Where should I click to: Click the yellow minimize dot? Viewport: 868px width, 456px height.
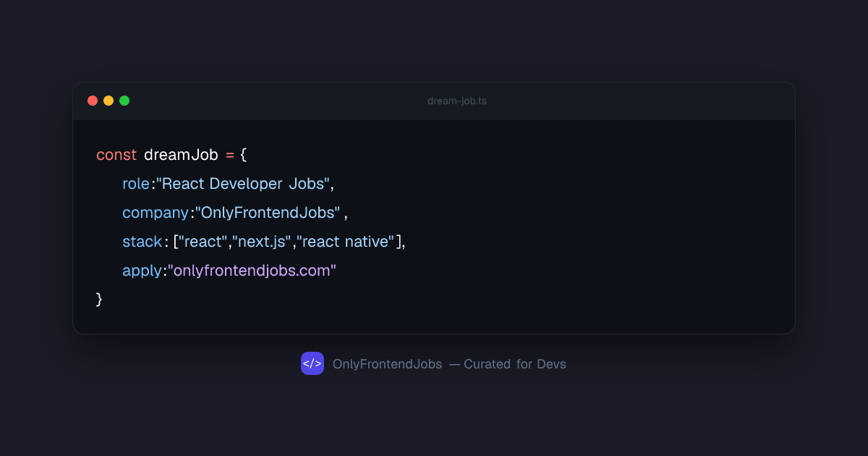[x=109, y=101]
